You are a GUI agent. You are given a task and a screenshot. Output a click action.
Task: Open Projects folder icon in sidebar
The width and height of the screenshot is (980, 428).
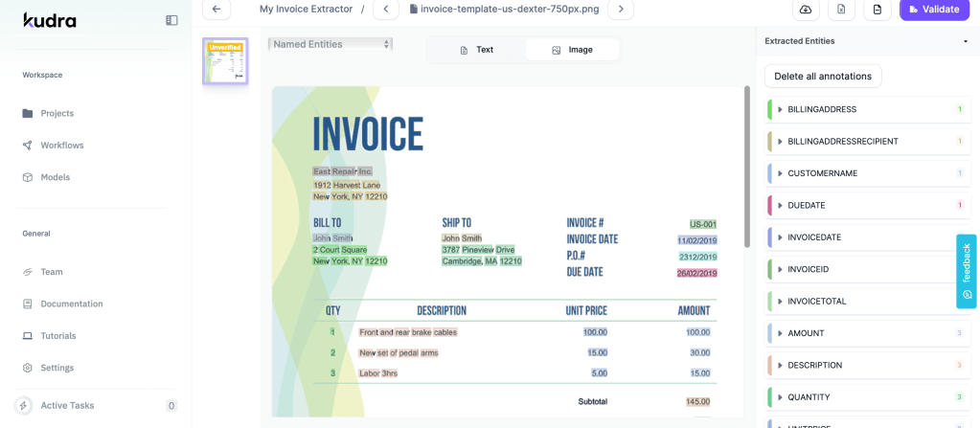(28, 113)
